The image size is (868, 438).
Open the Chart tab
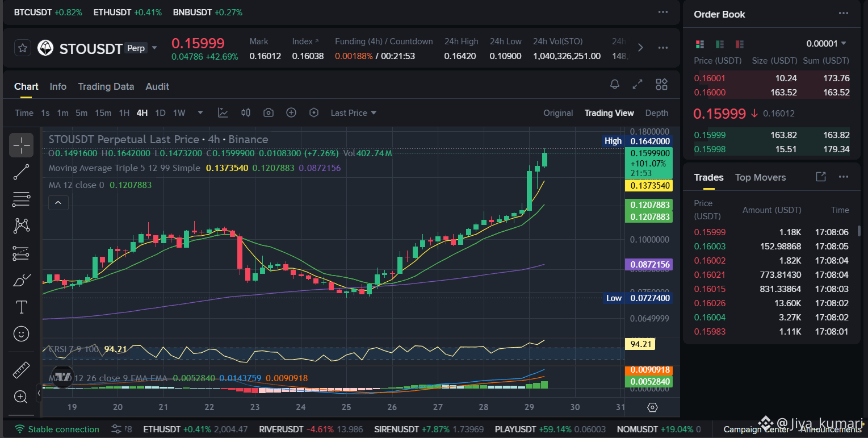click(x=26, y=86)
